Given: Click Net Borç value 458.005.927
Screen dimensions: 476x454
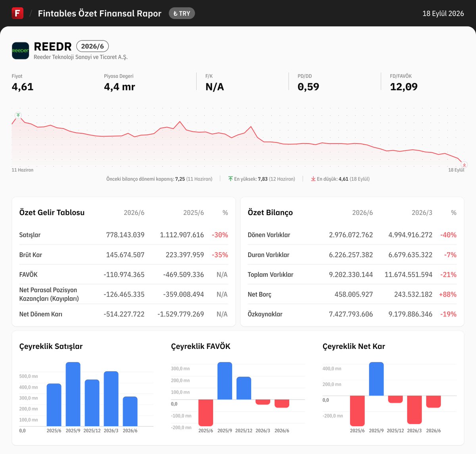Looking at the screenshot, I should coord(354,294).
